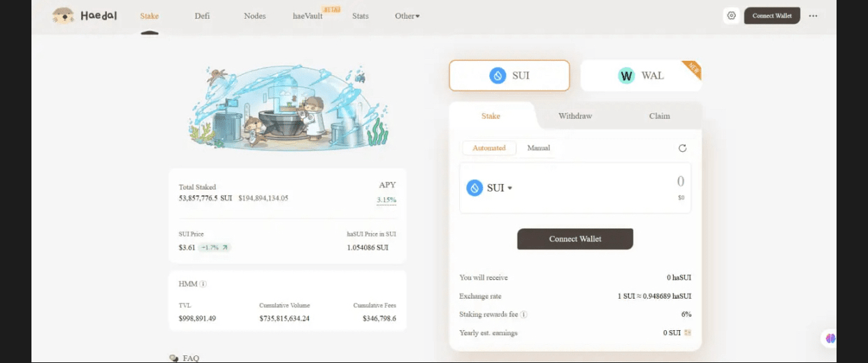Screen dimensions: 868x363
Task: Select Automated staking mode
Action: pos(489,148)
